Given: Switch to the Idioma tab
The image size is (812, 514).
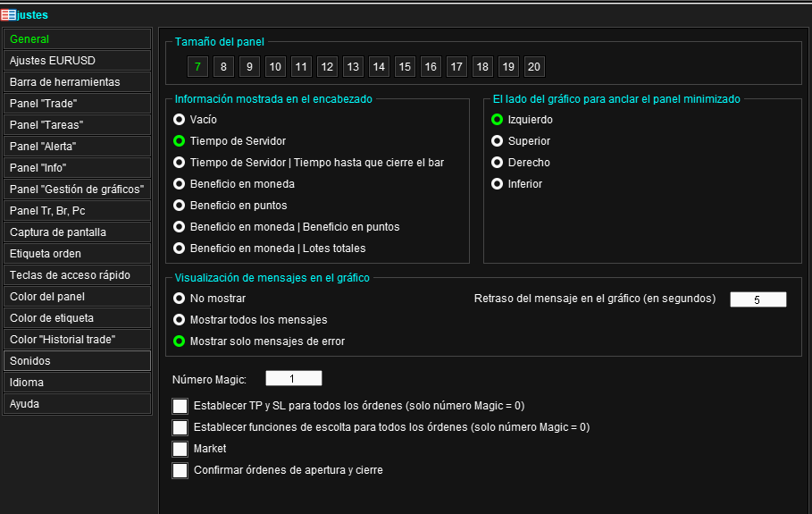Looking at the screenshot, I should coord(77,383).
